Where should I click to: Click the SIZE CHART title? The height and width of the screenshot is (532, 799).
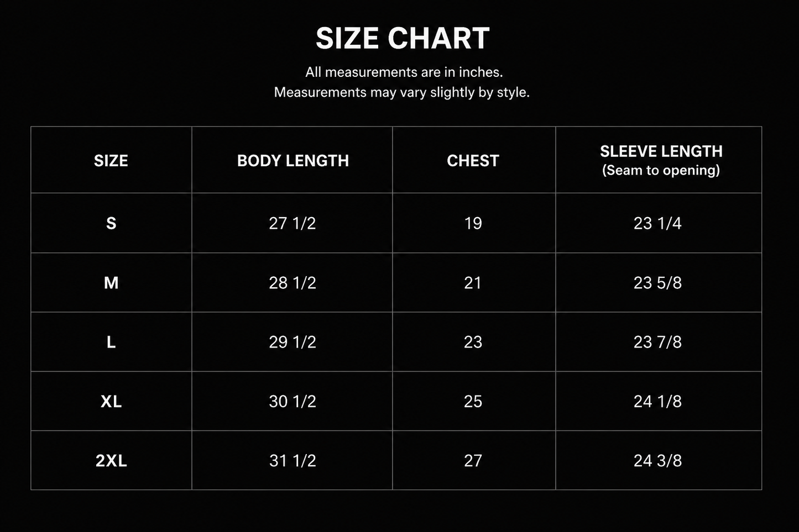pos(403,39)
